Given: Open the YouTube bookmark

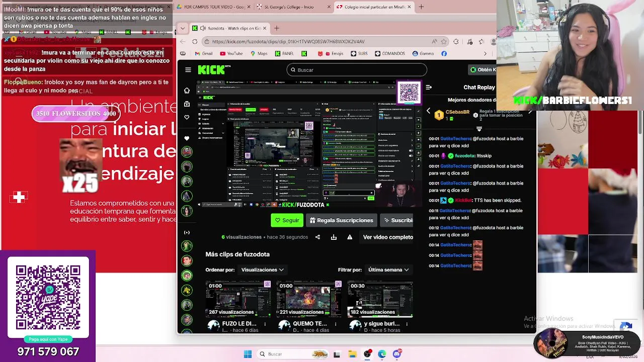Looking at the screenshot, I should (231, 53).
